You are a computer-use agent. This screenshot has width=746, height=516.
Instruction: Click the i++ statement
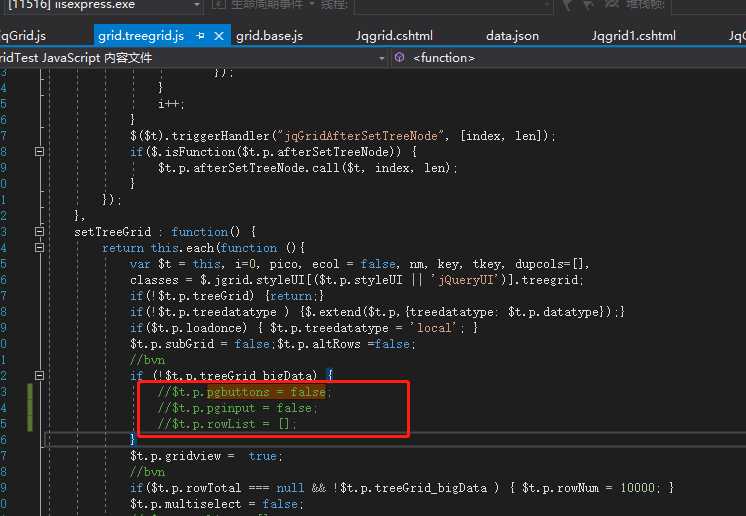click(x=171, y=104)
